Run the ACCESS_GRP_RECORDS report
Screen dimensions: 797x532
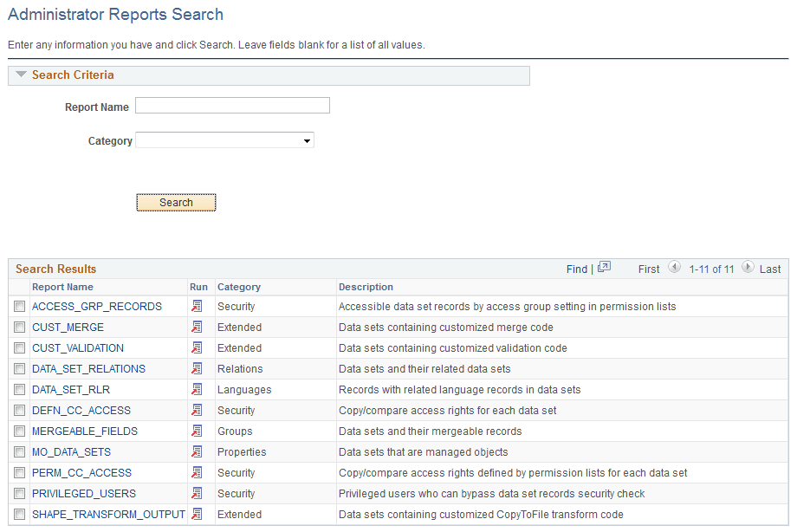tap(197, 307)
